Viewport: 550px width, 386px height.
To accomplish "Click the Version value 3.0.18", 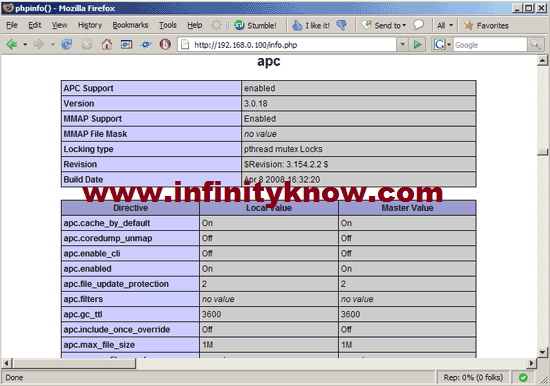I will [256, 104].
